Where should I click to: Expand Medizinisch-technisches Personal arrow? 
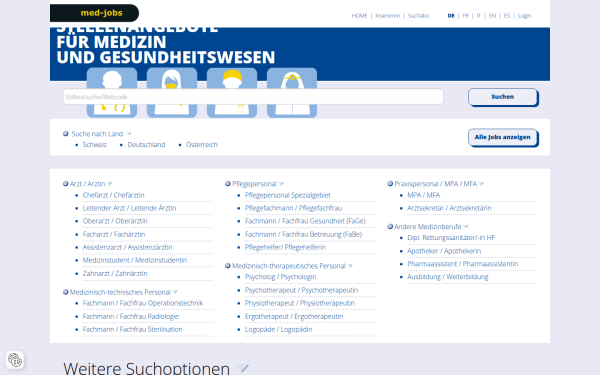(175, 292)
